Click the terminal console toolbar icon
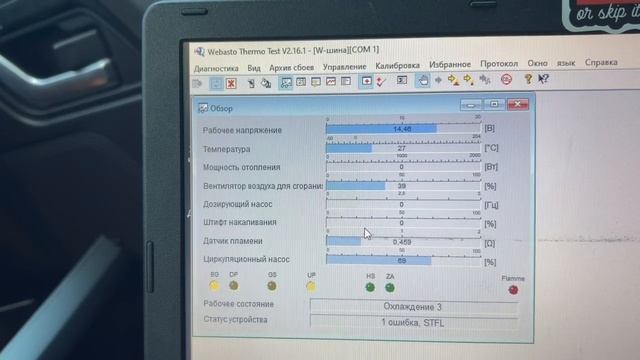This screenshot has height=360, width=640. [x=402, y=80]
